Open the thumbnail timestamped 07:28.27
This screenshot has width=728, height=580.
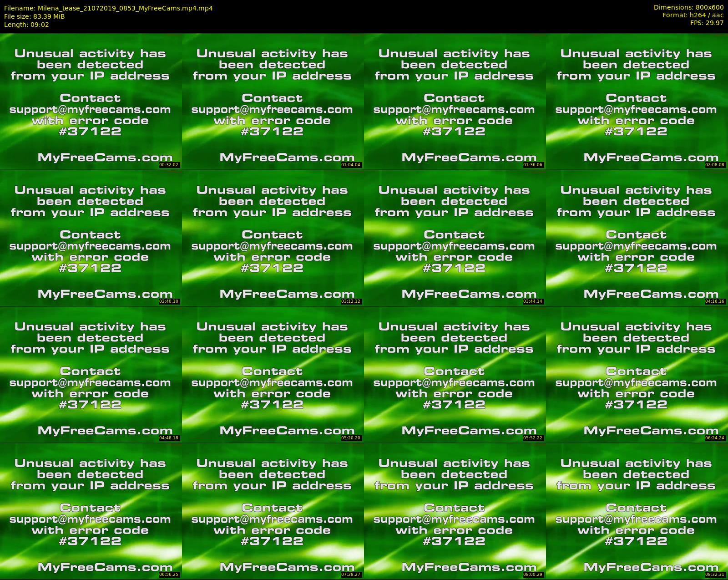273,511
